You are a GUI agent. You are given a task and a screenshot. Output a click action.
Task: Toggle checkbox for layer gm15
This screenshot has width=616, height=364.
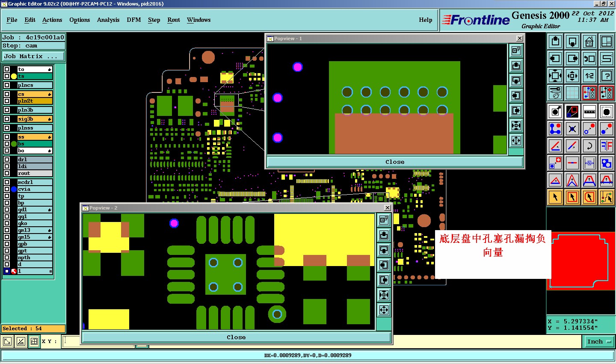[7, 237]
